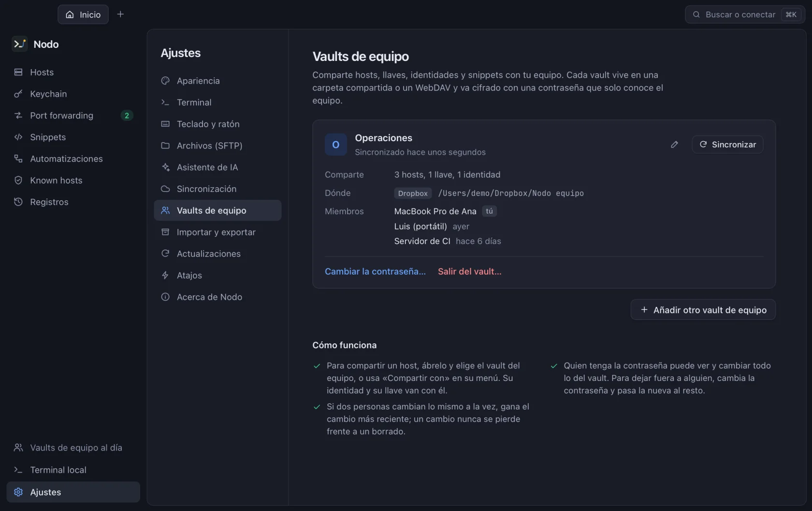Viewport: 812px width, 511px height.
Task: Switch to the Inicio tab
Action: coord(83,15)
